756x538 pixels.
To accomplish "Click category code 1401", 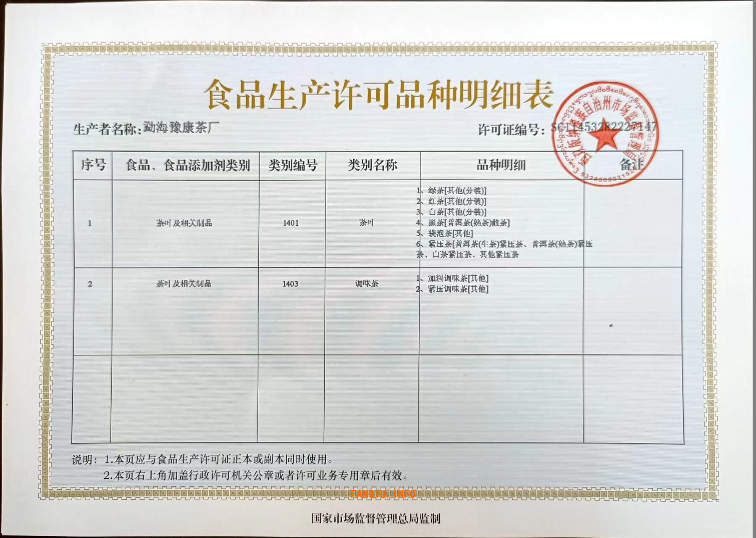I will click(291, 223).
